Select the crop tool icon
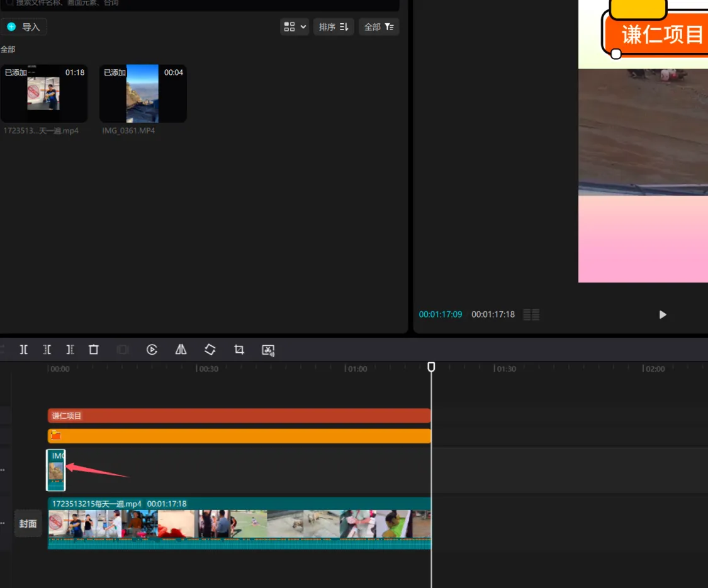This screenshot has height=588, width=708. (239, 350)
